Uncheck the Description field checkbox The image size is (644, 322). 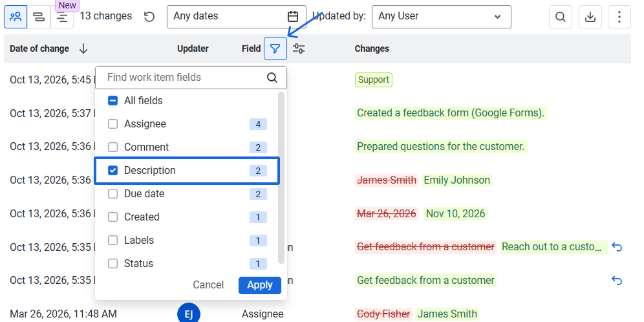click(x=113, y=171)
